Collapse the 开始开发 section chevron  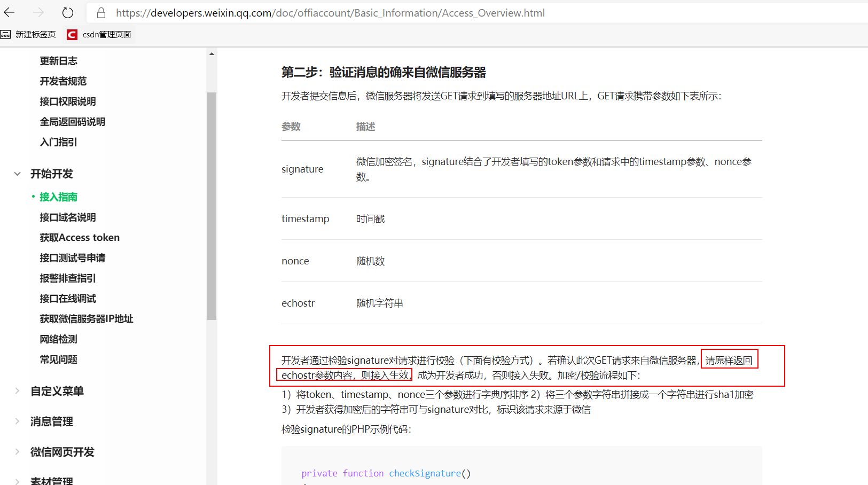click(18, 174)
